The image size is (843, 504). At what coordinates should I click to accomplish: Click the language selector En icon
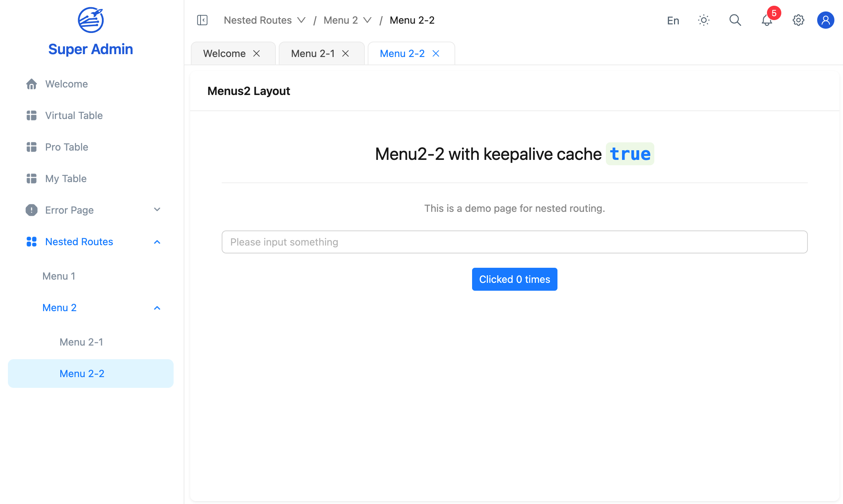(x=673, y=20)
